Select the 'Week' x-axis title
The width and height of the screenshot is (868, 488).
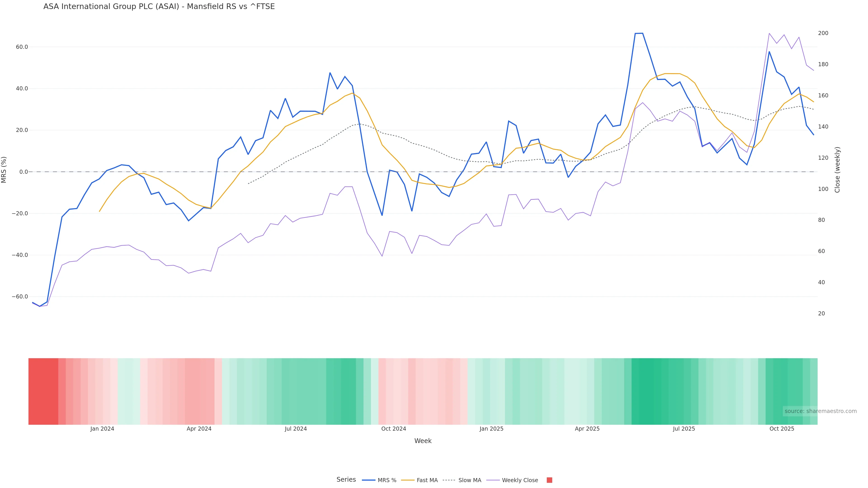point(422,441)
